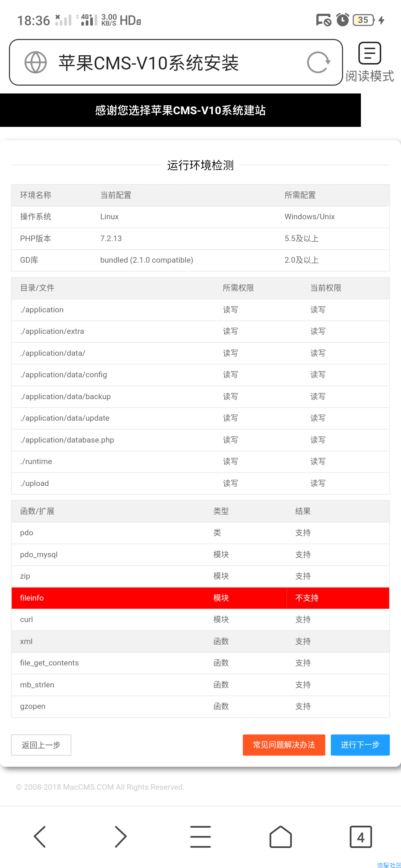Screen dimensions: 401x868
Task: Click the mb_strlen function name
Action: [x=37, y=685]
